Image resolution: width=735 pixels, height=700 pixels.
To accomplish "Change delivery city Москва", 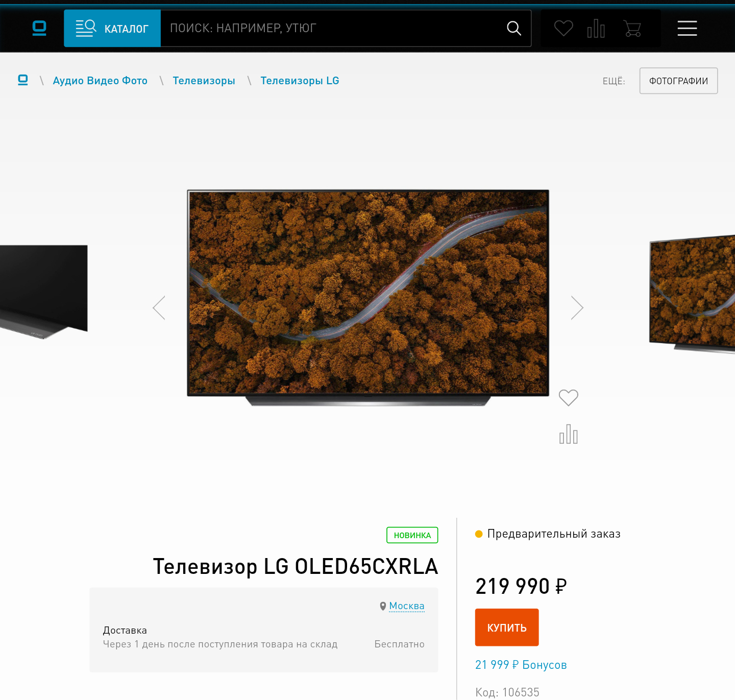I will [406, 606].
